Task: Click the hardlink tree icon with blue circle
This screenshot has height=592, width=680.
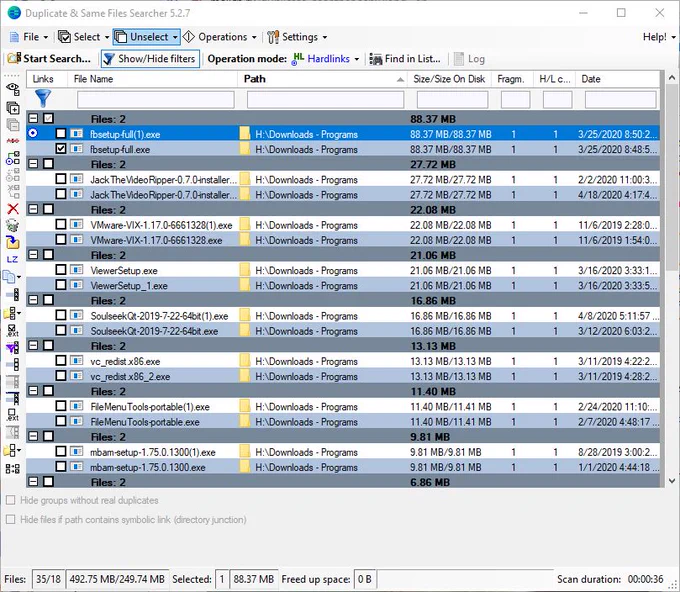Action: (x=13, y=158)
